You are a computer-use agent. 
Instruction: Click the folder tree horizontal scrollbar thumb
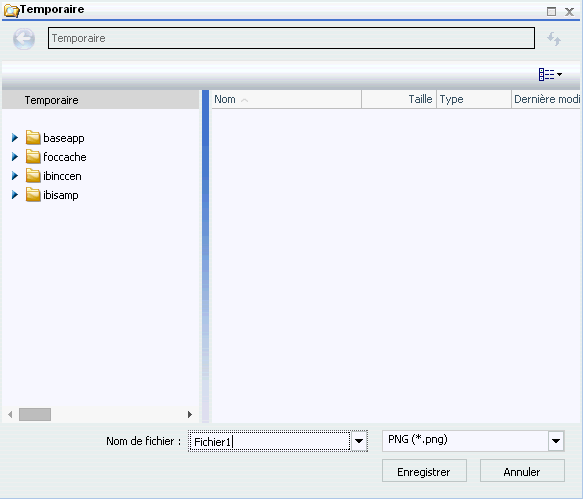[x=35, y=414]
